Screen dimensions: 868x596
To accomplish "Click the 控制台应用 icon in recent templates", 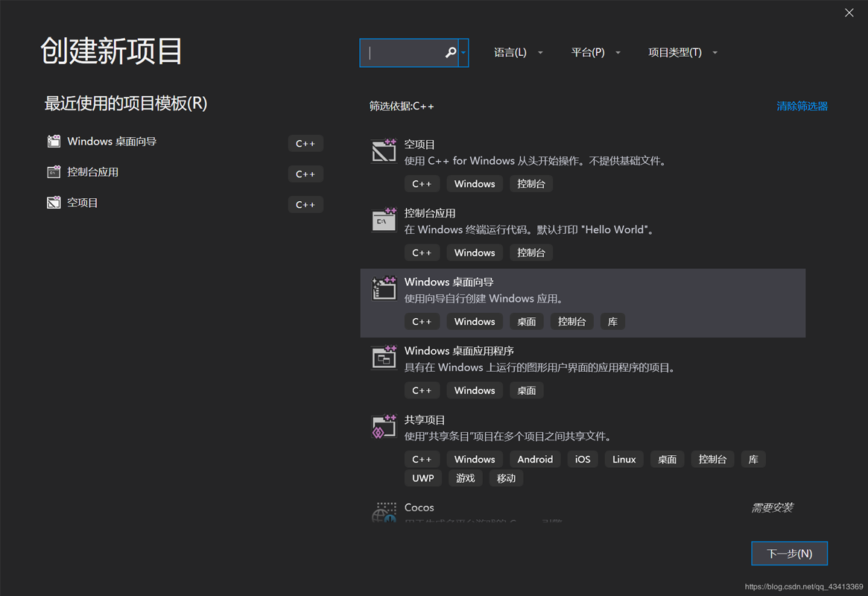I will pyautogui.click(x=54, y=172).
